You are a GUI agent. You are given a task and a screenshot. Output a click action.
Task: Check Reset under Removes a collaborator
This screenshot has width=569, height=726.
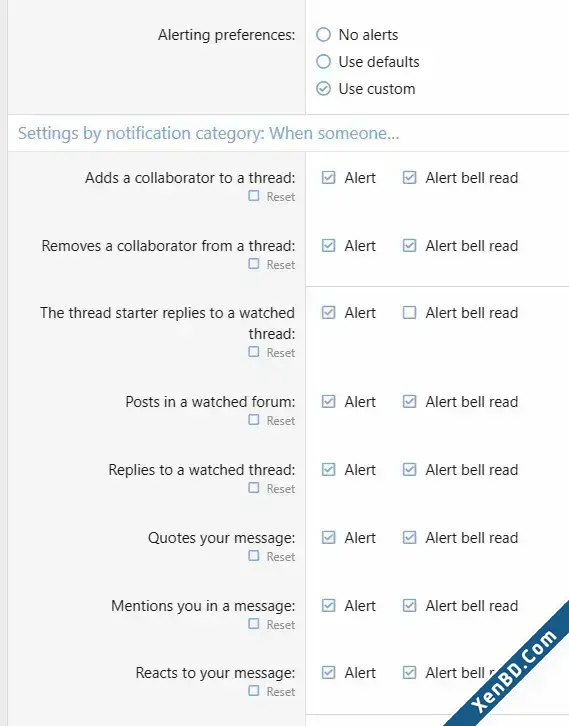coord(254,263)
